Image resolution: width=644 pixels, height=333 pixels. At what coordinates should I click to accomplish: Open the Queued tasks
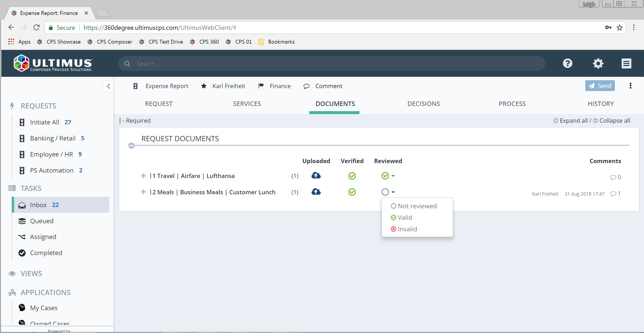[x=42, y=221]
